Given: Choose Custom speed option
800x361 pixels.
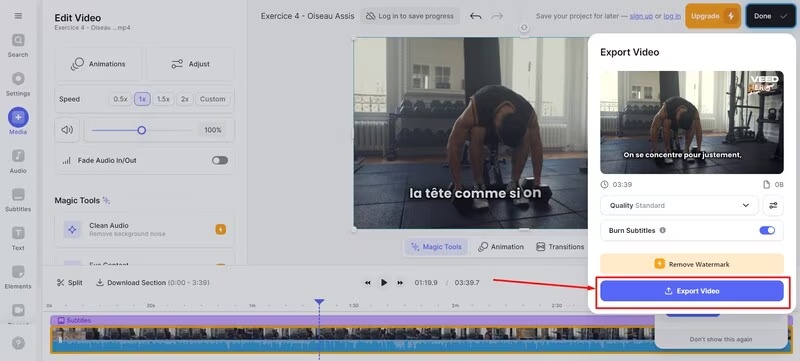Looking at the screenshot, I should click(213, 99).
